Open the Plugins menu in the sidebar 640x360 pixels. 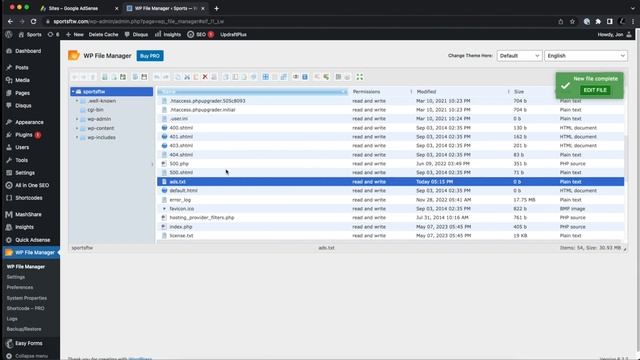(24, 135)
